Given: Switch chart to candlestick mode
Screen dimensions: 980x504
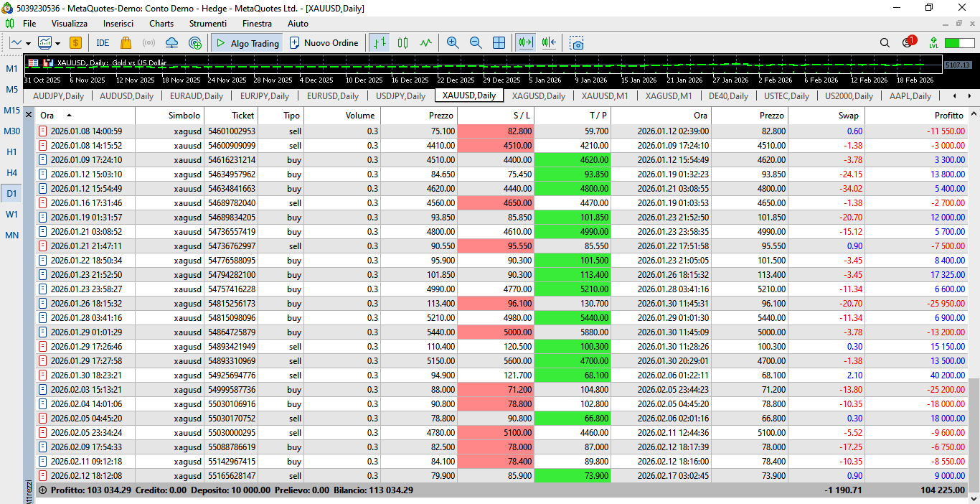Looking at the screenshot, I should point(402,43).
